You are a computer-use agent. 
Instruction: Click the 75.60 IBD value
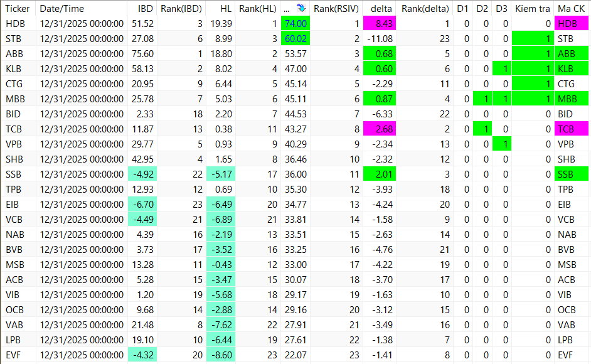(x=143, y=54)
